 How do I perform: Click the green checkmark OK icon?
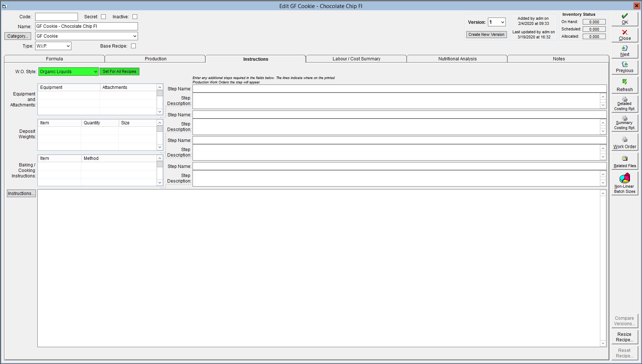[x=625, y=16]
